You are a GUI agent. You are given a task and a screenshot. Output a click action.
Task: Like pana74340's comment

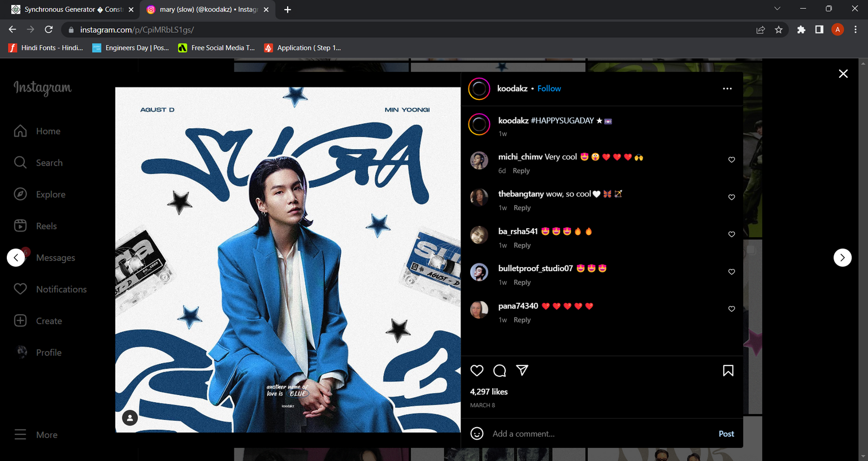tap(731, 309)
